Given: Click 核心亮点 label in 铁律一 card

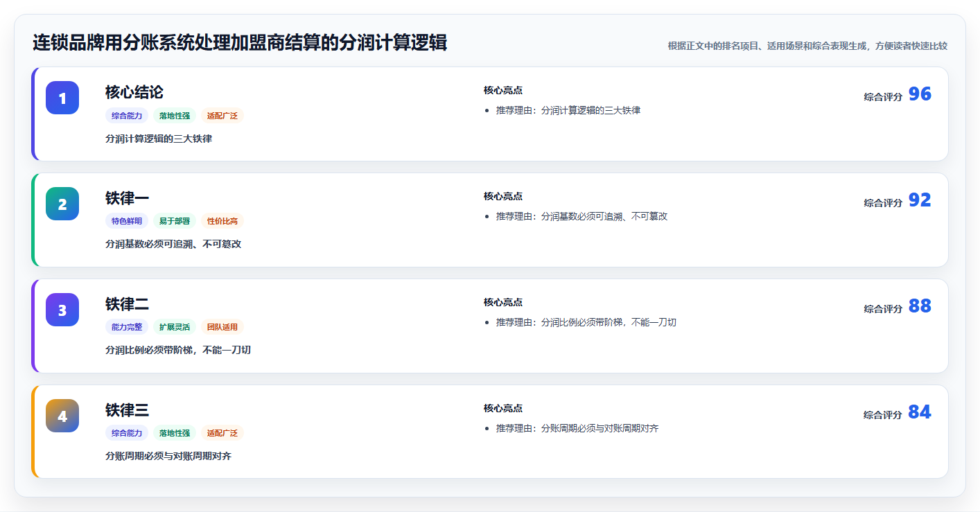Looking at the screenshot, I should click(503, 196).
